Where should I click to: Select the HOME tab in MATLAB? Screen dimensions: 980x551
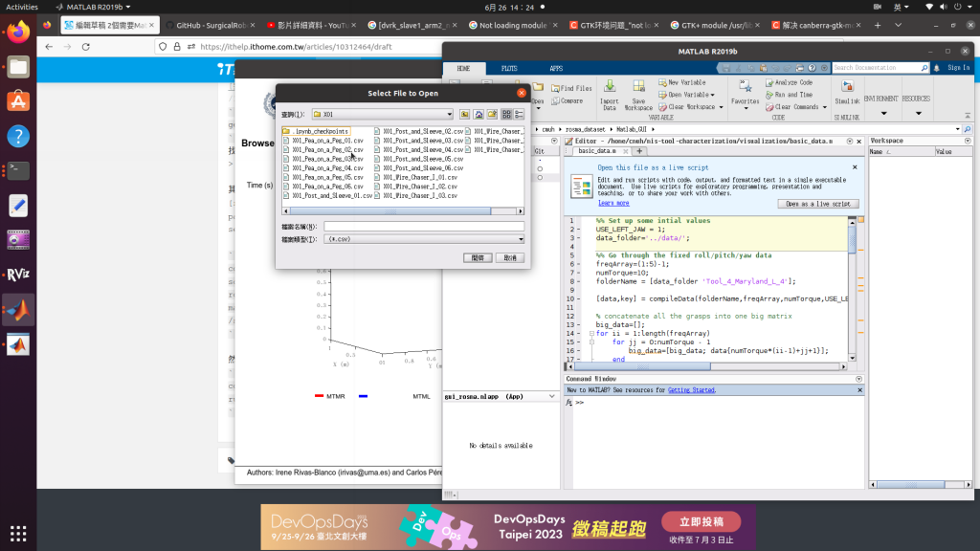click(463, 68)
